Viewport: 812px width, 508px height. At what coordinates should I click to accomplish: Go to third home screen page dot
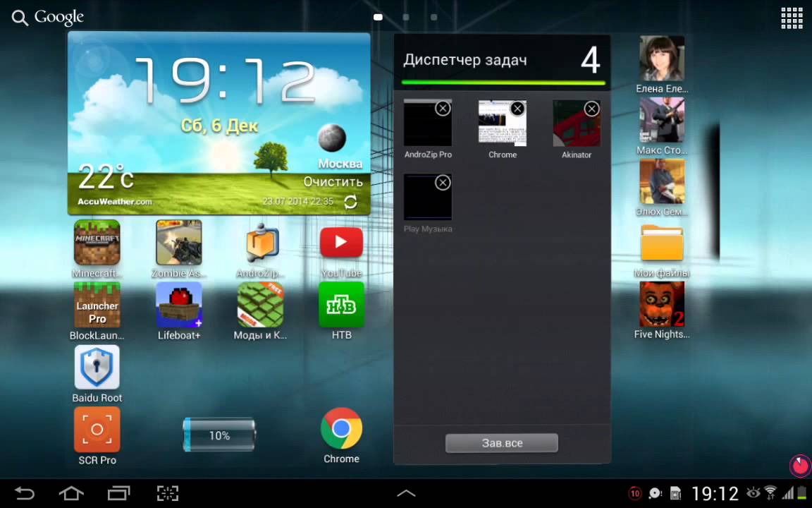point(434,17)
